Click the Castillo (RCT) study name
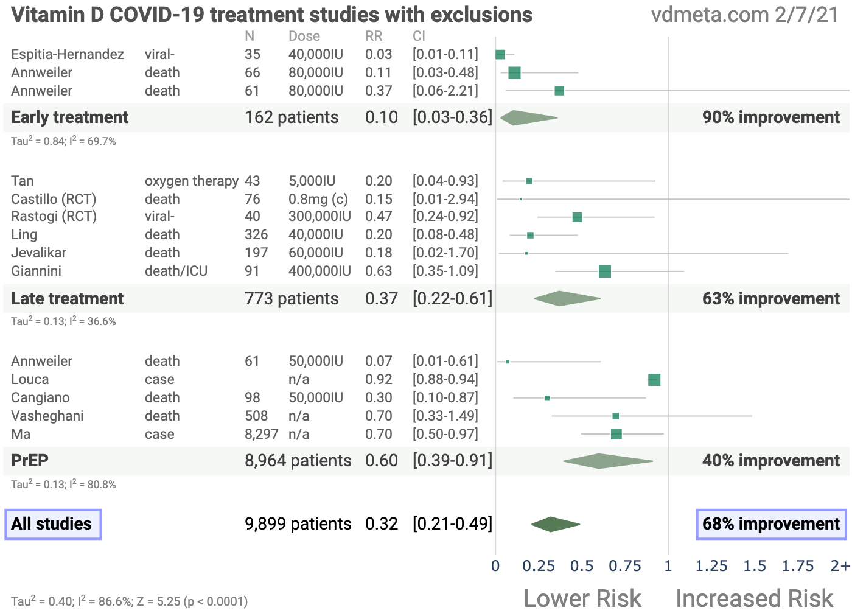Viewport: 852px width, 616px height. (x=54, y=199)
